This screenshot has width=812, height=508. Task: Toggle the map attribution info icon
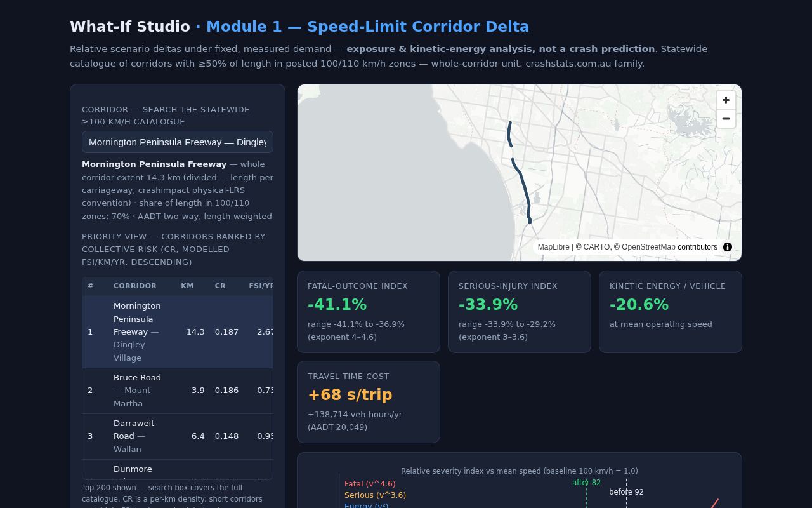[728, 247]
